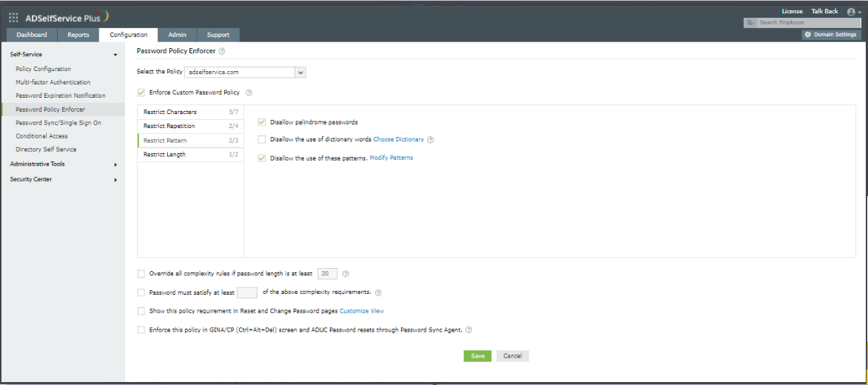Enable Disallow the use of dictionary words
Viewport: 868px width, 385px height.
262,140
